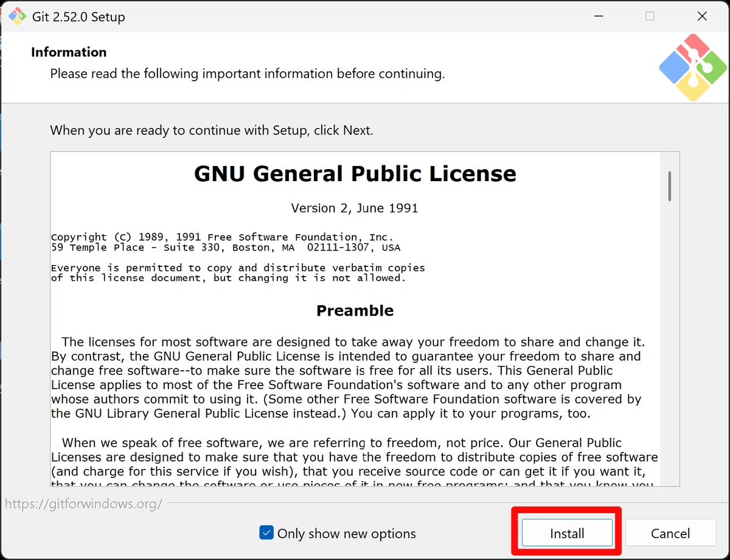The image size is (730, 560).
Task: Click the 59 Temple Place address line
Action: pos(226,247)
